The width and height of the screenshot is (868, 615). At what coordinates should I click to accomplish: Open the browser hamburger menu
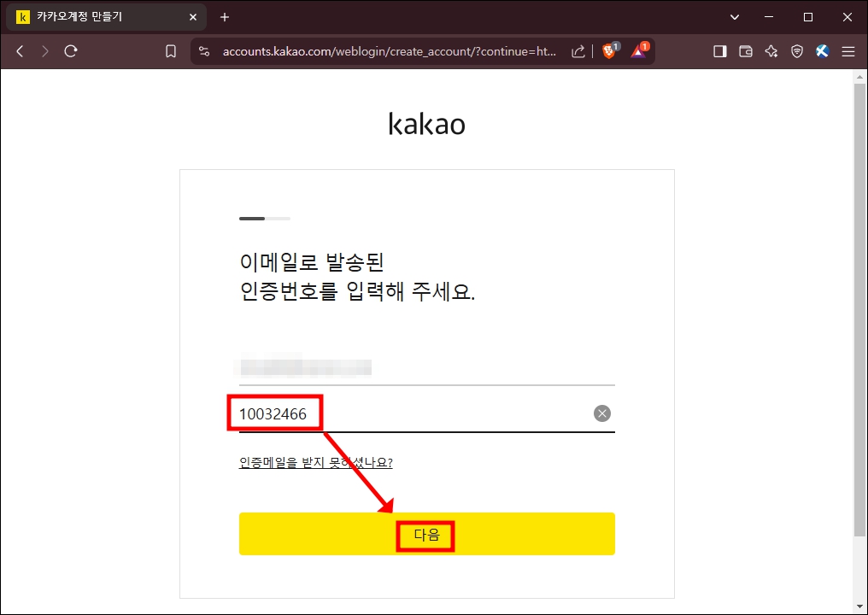[x=848, y=51]
